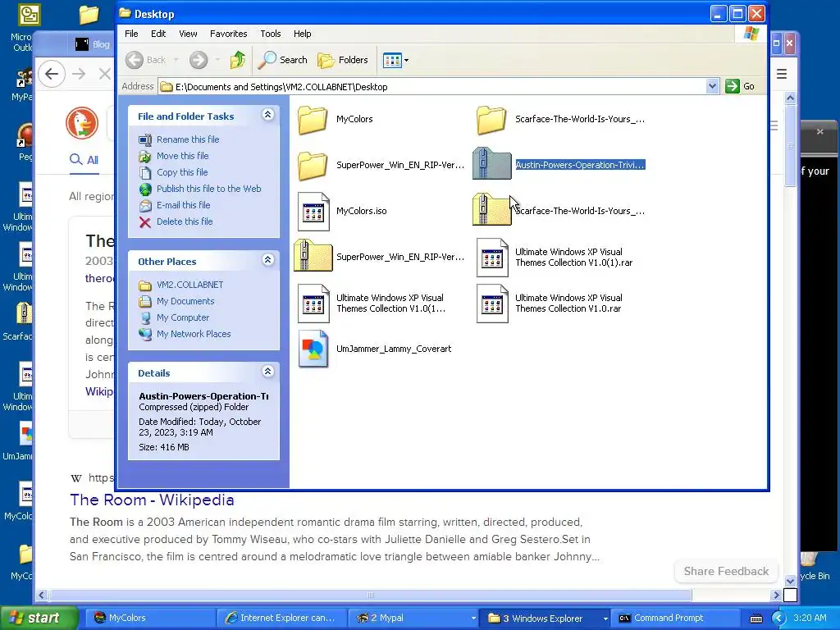840x630 pixels.
Task: Go to My Documents link
Action: (185, 301)
